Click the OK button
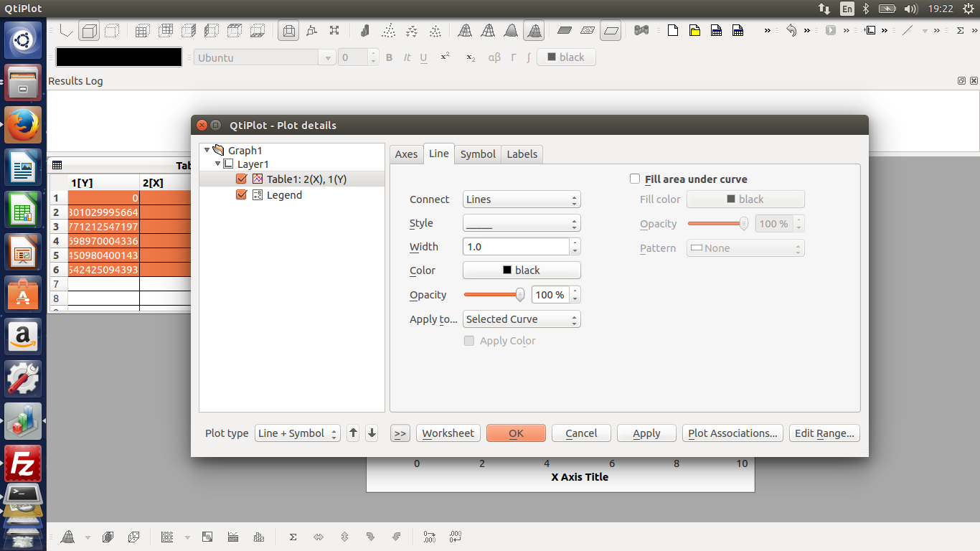This screenshot has height=551, width=980. coord(516,433)
